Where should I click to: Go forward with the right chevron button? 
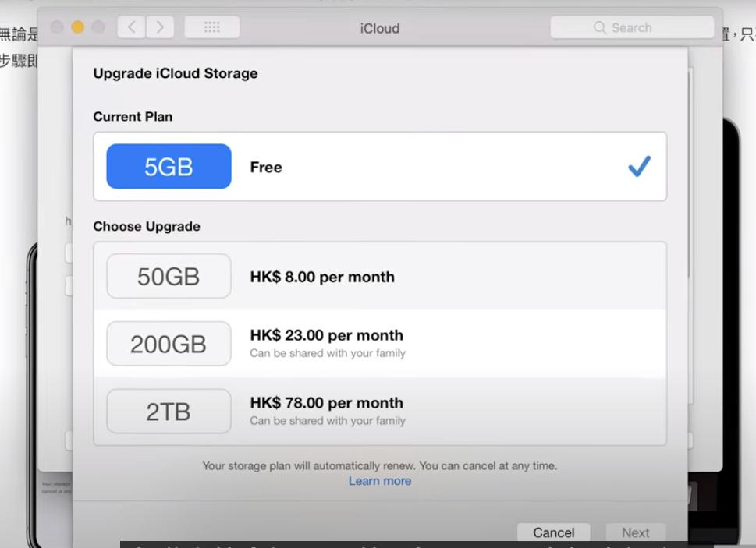coord(160,27)
